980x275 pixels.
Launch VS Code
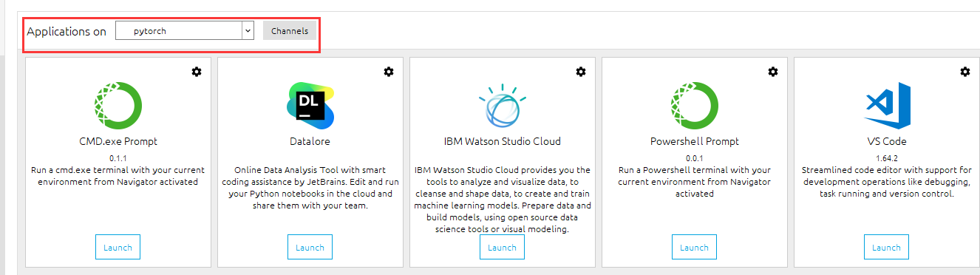pyautogui.click(x=886, y=248)
